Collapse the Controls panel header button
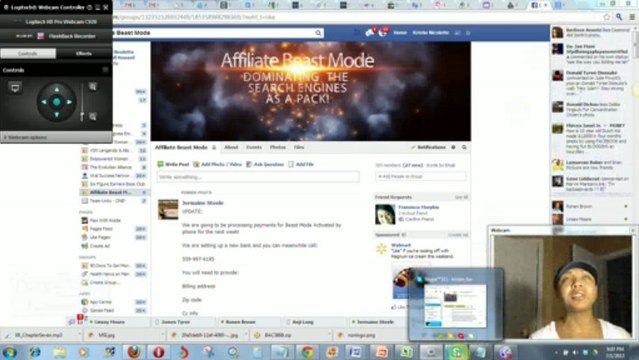This screenshot has height=360, width=639. click(x=105, y=70)
